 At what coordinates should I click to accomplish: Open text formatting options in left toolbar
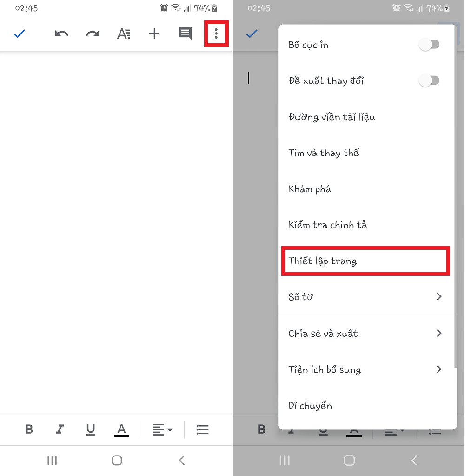click(x=124, y=34)
